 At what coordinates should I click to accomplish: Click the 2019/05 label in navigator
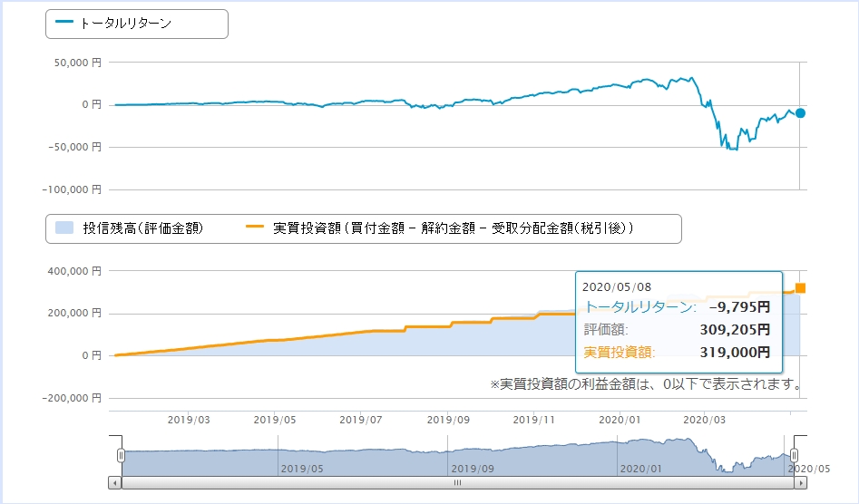tap(302, 469)
